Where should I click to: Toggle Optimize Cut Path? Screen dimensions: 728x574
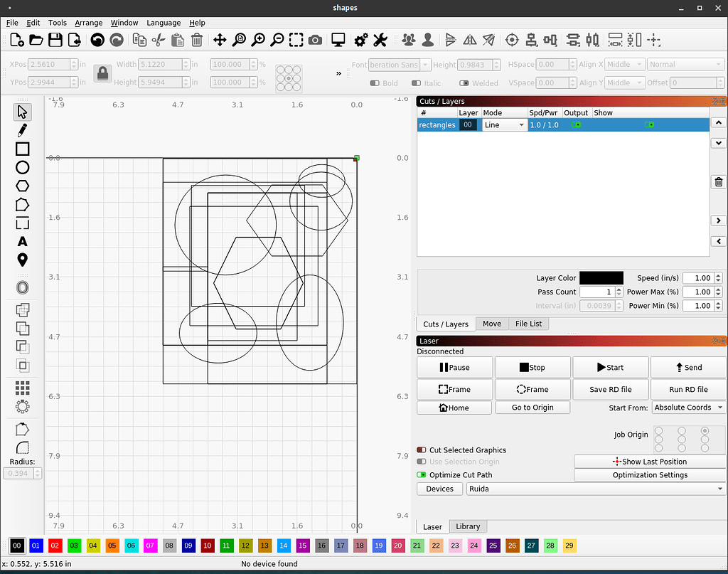tap(421, 474)
